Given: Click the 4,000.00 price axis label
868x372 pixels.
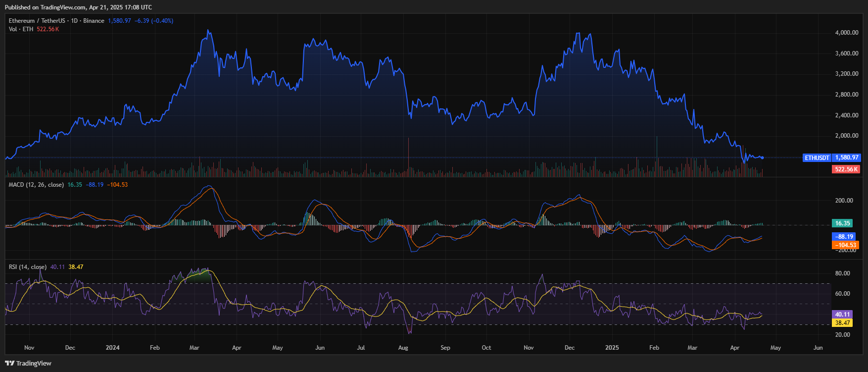Looking at the screenshot, I should 846,33.
